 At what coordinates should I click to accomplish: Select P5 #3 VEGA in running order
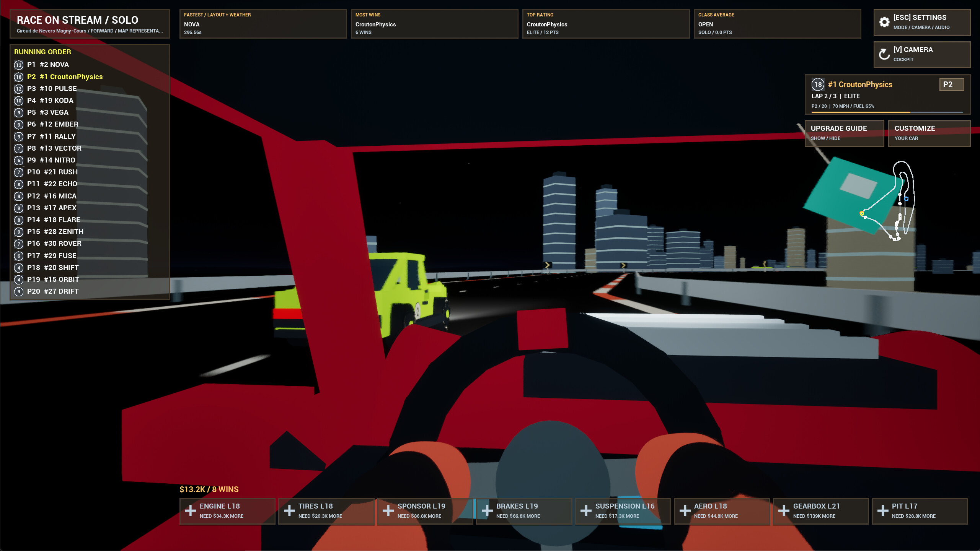90,112
